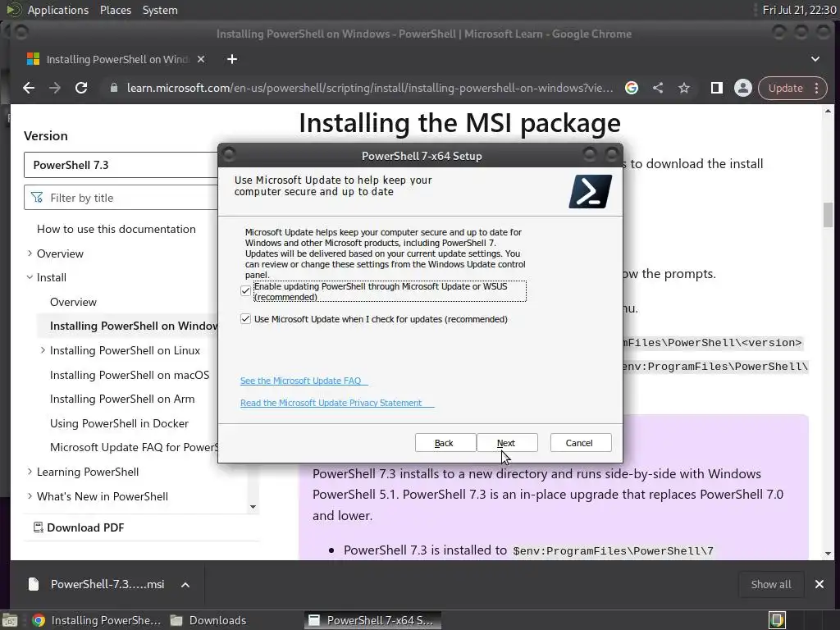The width and height of the screenshot is (840, 630).
Task: Expand the Overview tree section
Action: click(30, 253)
